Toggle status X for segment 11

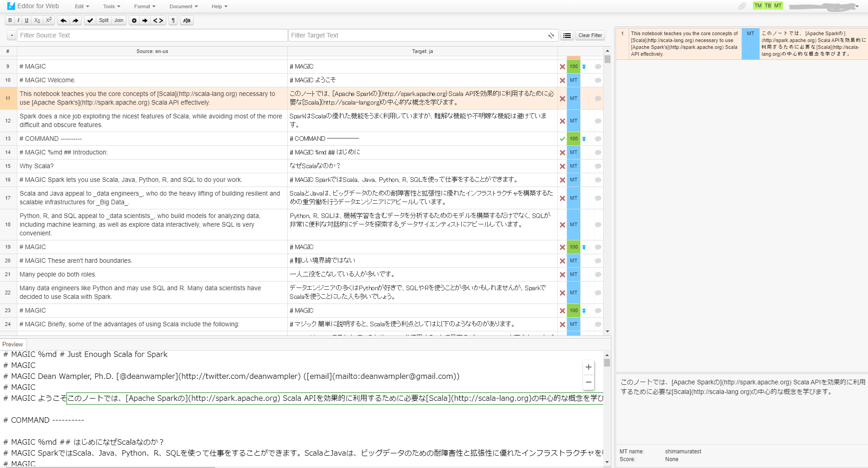[563, 99]
